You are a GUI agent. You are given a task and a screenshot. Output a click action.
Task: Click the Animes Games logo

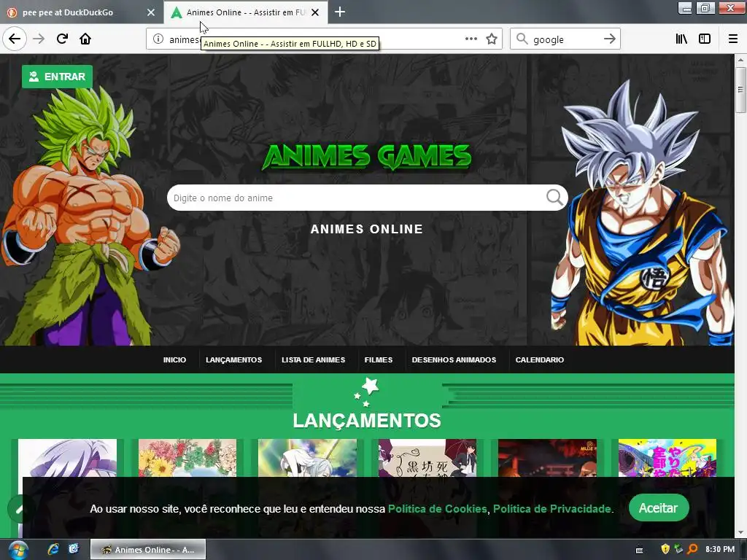(367, 157)
